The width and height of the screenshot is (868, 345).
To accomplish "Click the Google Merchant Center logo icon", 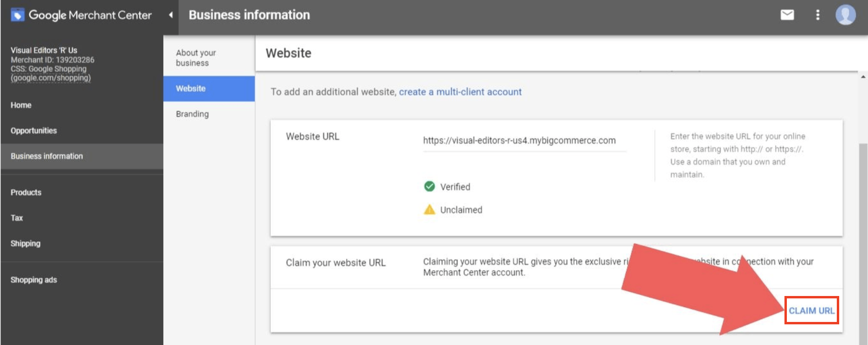I will [18, 15].
